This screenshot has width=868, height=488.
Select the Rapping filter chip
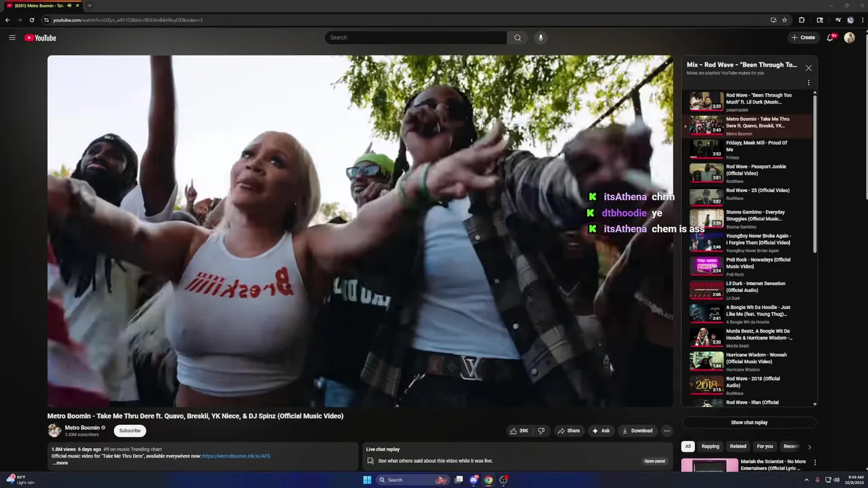(x=710, y=447)
